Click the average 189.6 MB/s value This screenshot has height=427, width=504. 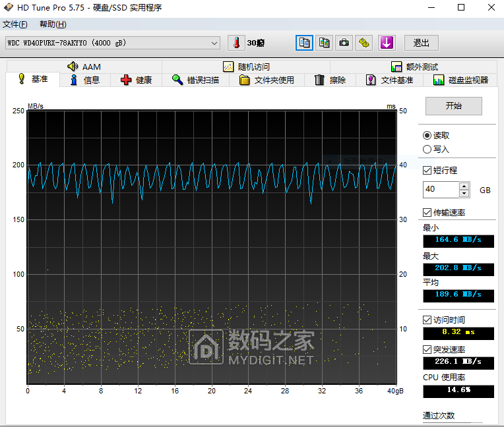pos(458,295)
